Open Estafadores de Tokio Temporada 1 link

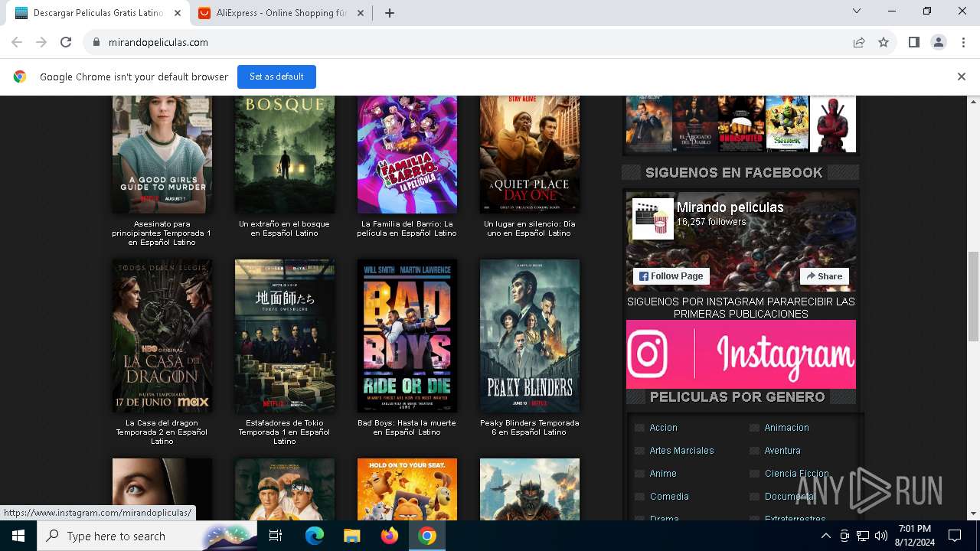point(284,432)
